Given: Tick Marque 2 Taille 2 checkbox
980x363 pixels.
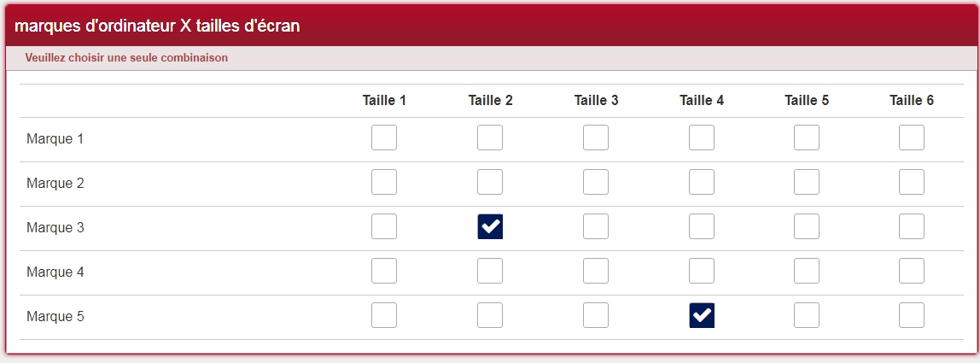Looking at the screenshot, I should (x=490, y=182).
